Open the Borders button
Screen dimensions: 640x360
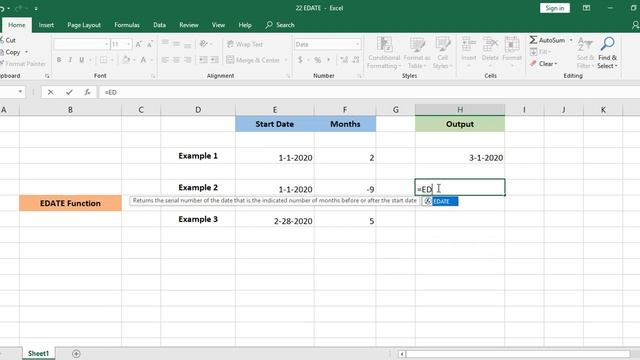(x=104, y=60)
